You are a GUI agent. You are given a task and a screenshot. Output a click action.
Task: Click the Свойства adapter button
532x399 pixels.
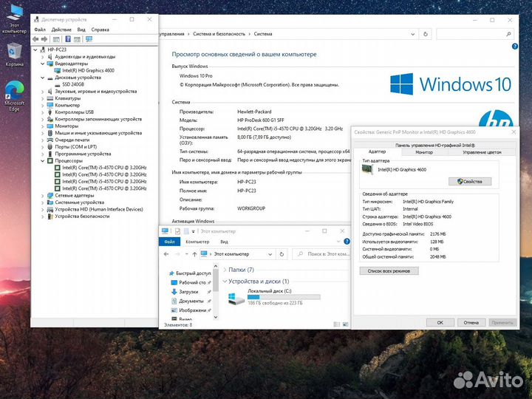tap(470, 182)
